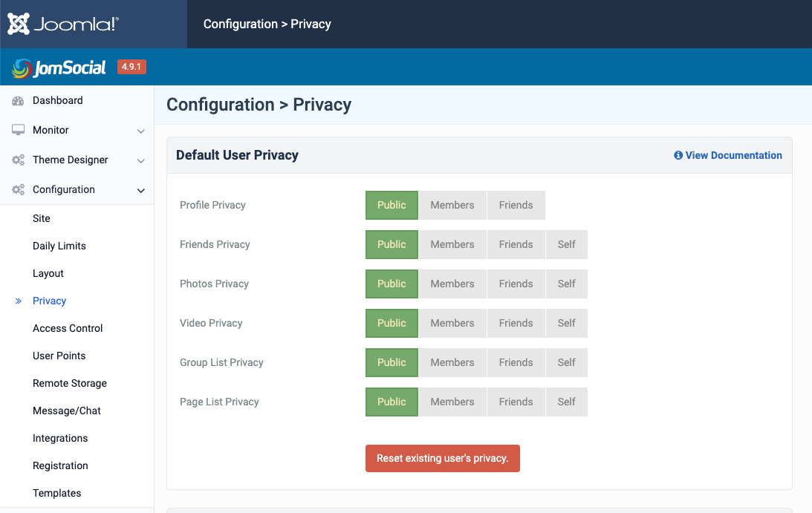Click the info icon beside View Documentation

678,155
